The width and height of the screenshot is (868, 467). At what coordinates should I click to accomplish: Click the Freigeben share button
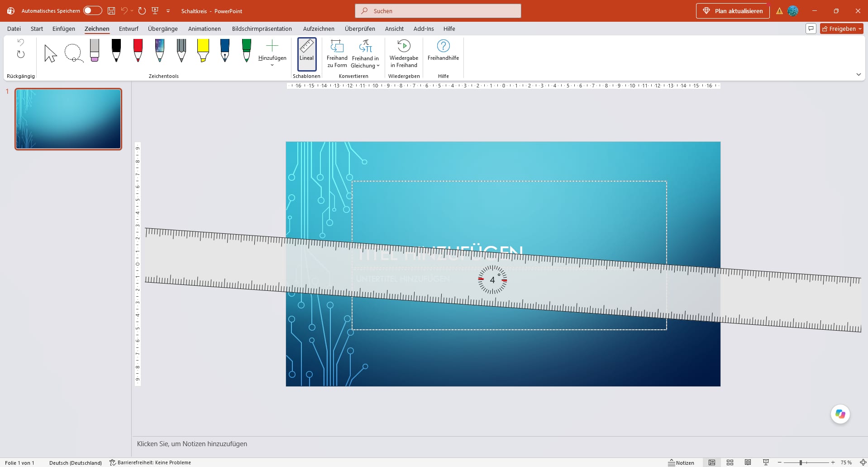842,29
